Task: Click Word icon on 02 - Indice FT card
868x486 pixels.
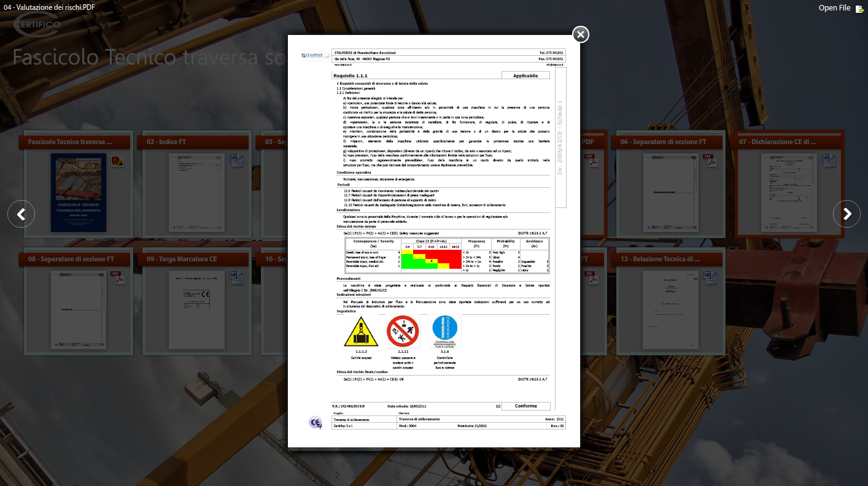Action: pos(236,161)
